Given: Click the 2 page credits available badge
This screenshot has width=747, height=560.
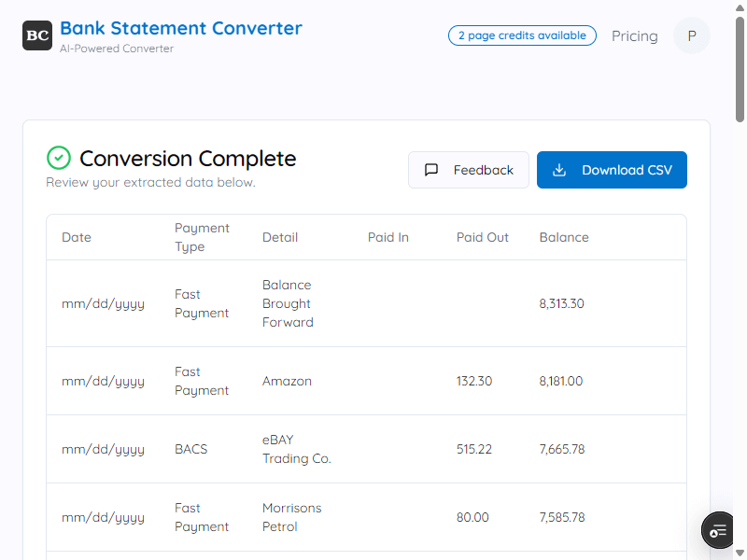Looking at the screenshot, I should click(x=522, y=35).
